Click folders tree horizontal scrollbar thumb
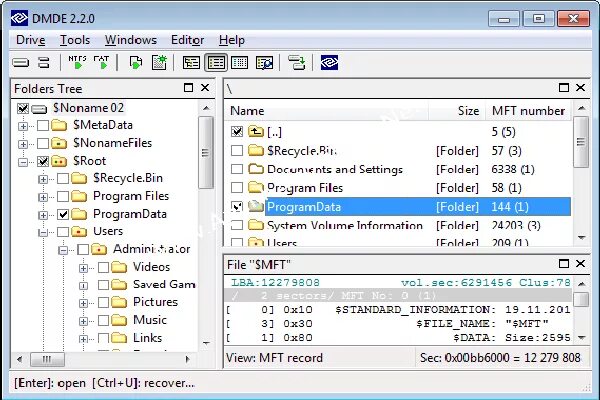The height and width of the screenshot is (400, 600). [47, 359]
